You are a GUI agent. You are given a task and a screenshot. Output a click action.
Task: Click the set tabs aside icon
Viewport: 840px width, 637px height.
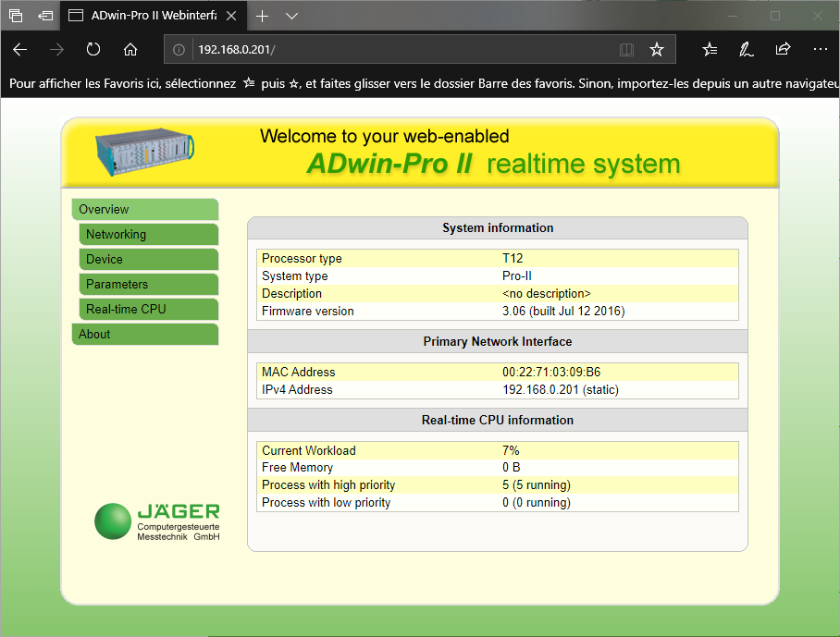(x=45, y=16)
